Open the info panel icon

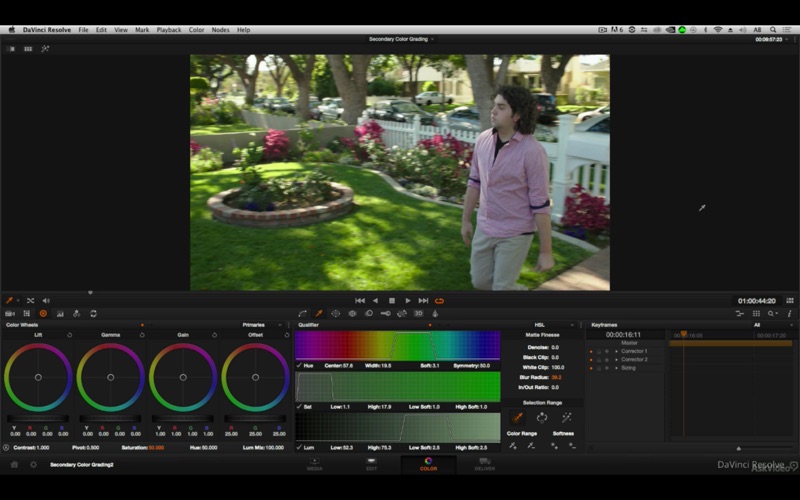(789, 314)
